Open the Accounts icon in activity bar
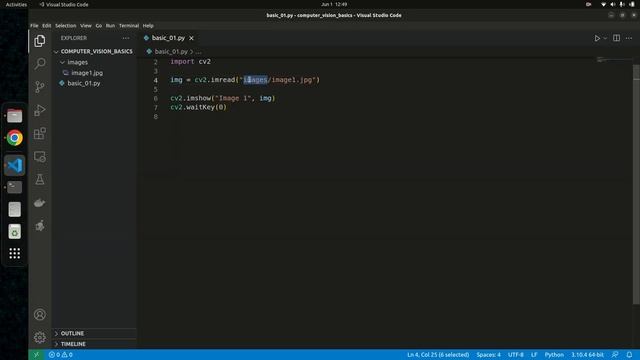Image resolution: width=640 pixels, height=360 pixels. (x=40, y=314)
